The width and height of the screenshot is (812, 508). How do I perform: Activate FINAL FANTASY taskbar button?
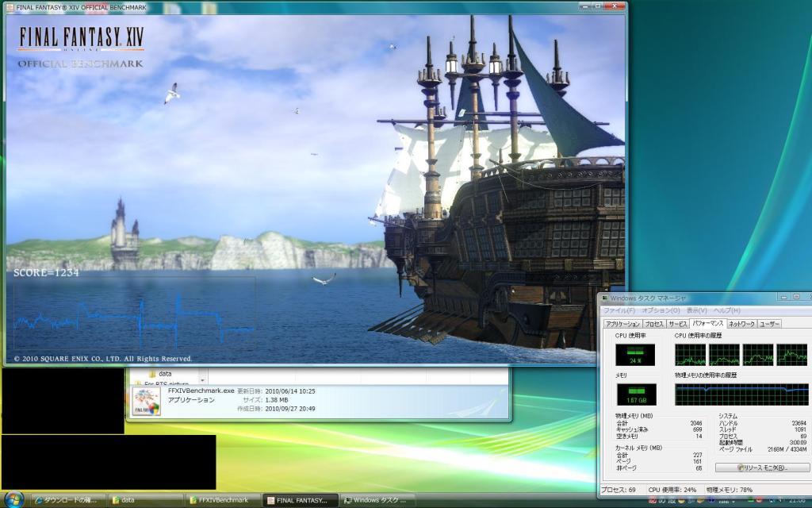[300, 500]
